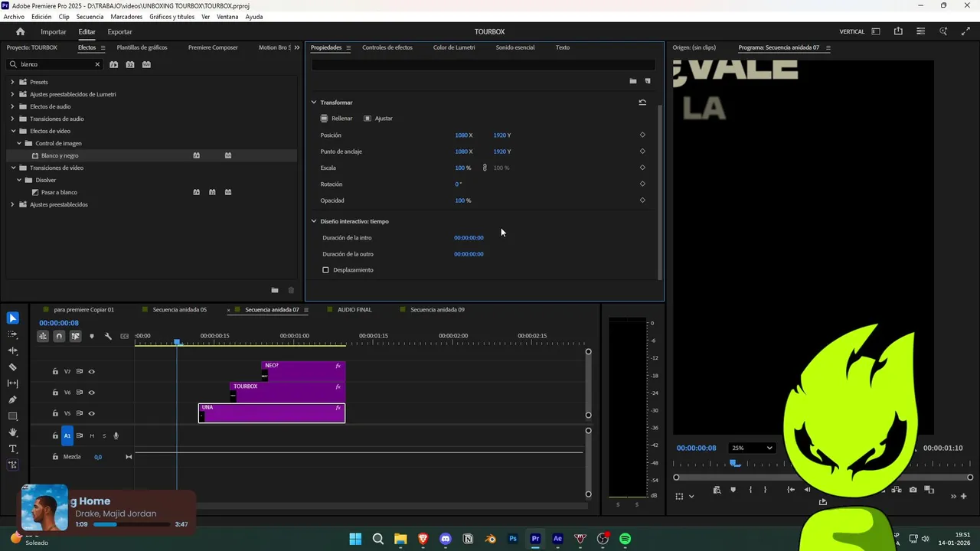Viewport: 980px width, 551px height.
Task: Click Mark Out bracket in Program monitor
Action: pyautogui.click(x=765, y=490)
